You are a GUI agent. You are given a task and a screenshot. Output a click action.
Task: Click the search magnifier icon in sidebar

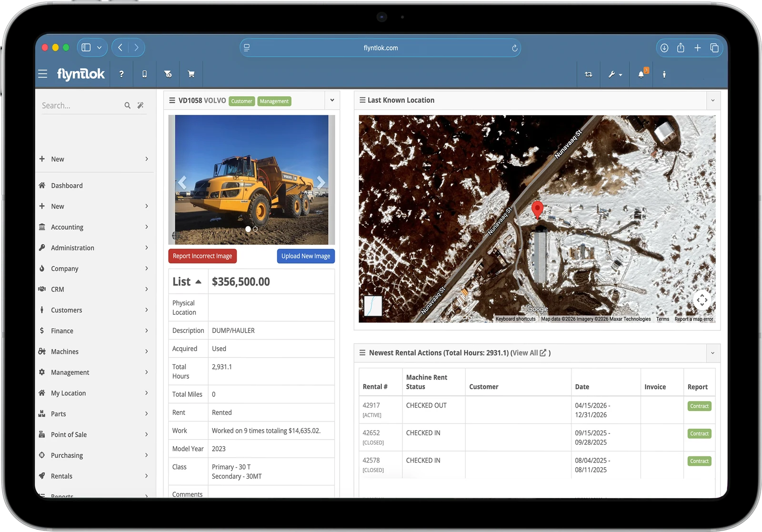[127, 105]
